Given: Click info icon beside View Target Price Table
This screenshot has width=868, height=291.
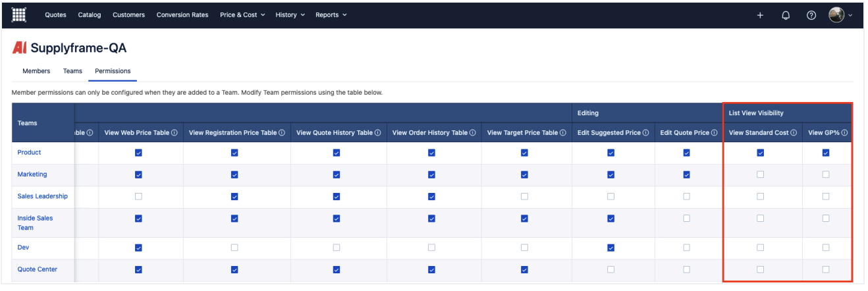Looking at the screenshot, I should point(563,133).
